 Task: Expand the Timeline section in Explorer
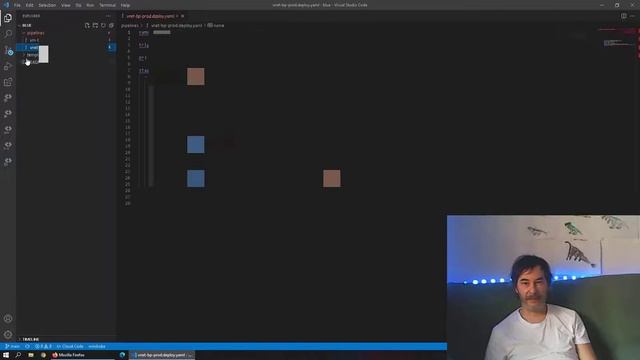[x=30, y=339]
